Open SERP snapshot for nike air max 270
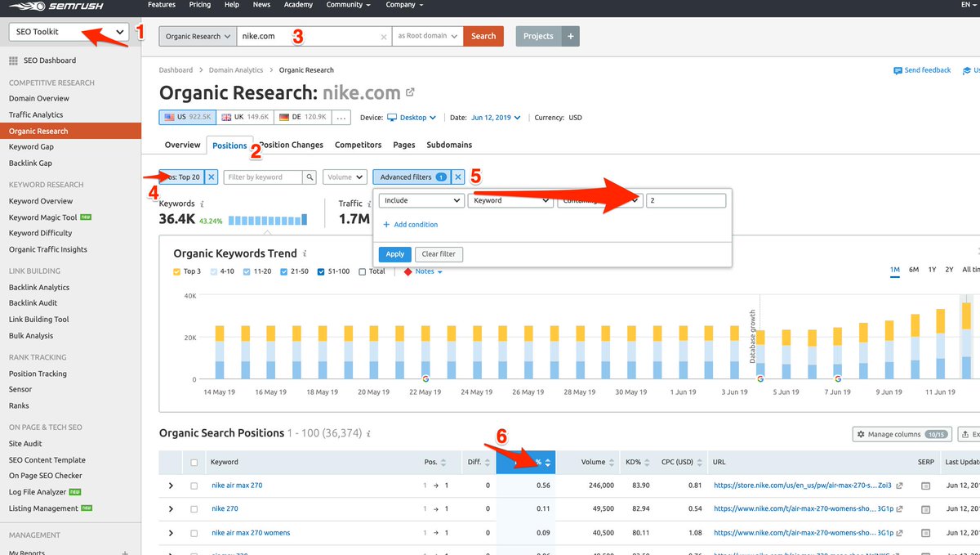 pyautogui.click(x=925, y=486)
